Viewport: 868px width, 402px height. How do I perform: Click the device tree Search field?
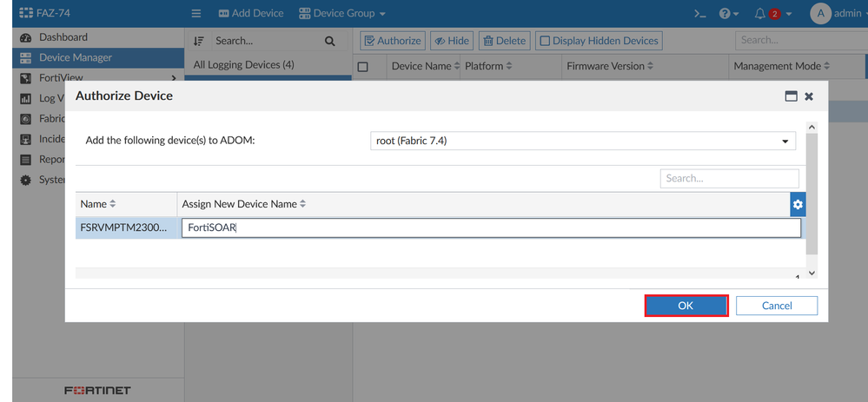pyautogui.click(x=266, y=41)
